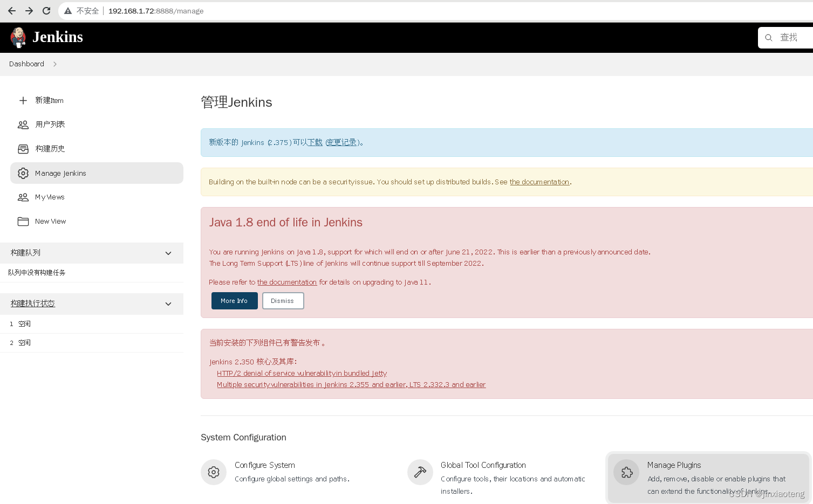Click the More Info button

coord(234,301)
